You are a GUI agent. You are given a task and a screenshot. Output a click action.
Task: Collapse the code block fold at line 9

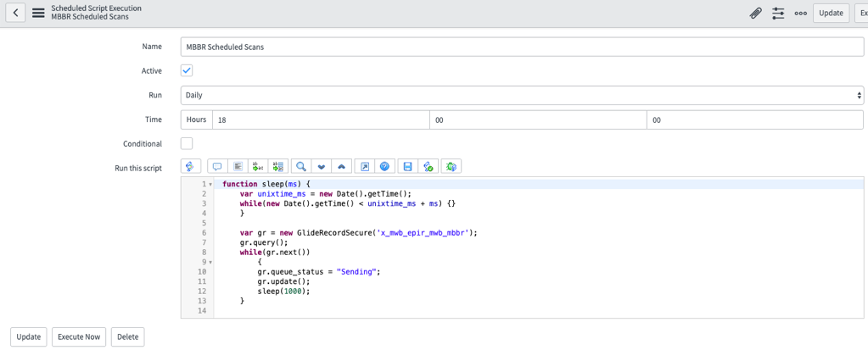point(210,262)
